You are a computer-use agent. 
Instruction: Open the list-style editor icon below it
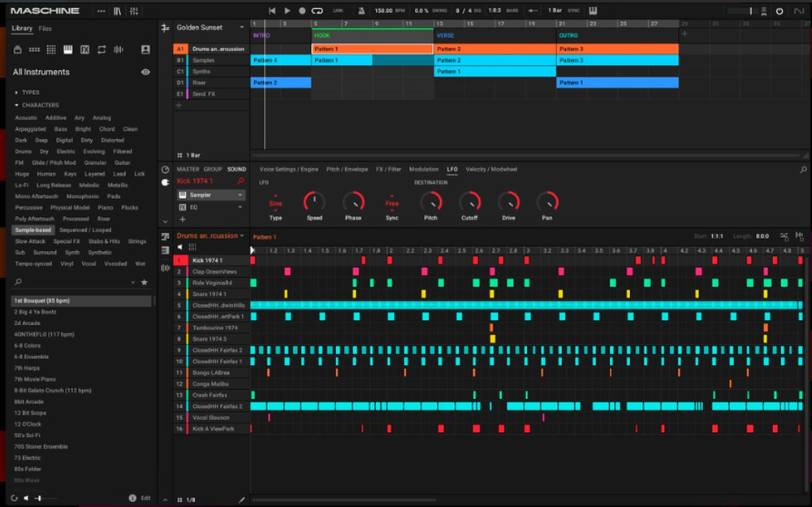tap(165, 250)
